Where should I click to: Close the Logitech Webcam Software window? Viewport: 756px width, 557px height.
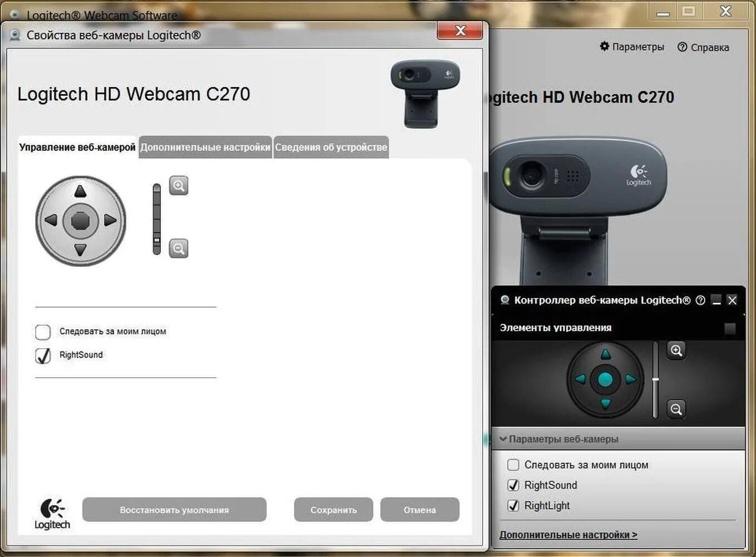[x=725, y=11]
